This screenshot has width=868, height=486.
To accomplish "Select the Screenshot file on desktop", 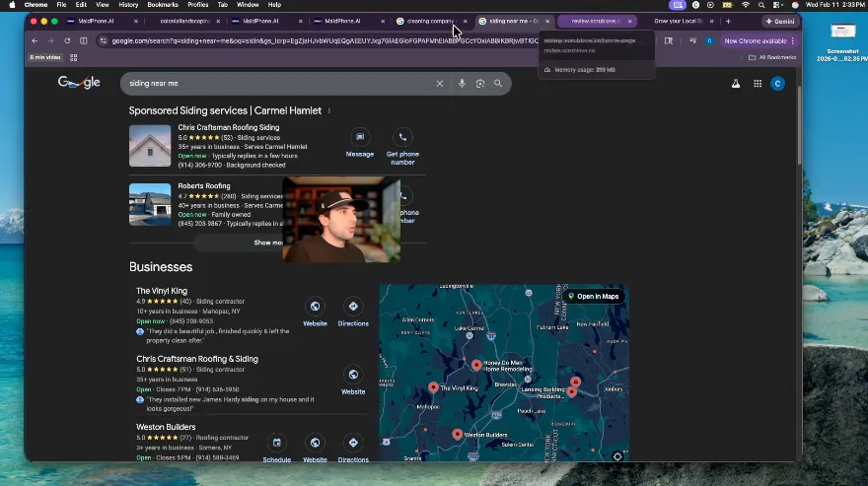I will (842, 41).
